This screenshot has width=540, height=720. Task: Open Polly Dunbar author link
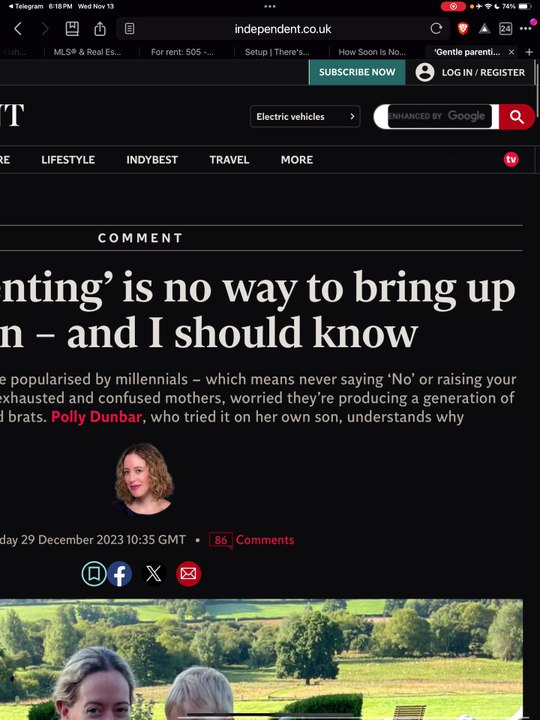(x=96, y=416)
